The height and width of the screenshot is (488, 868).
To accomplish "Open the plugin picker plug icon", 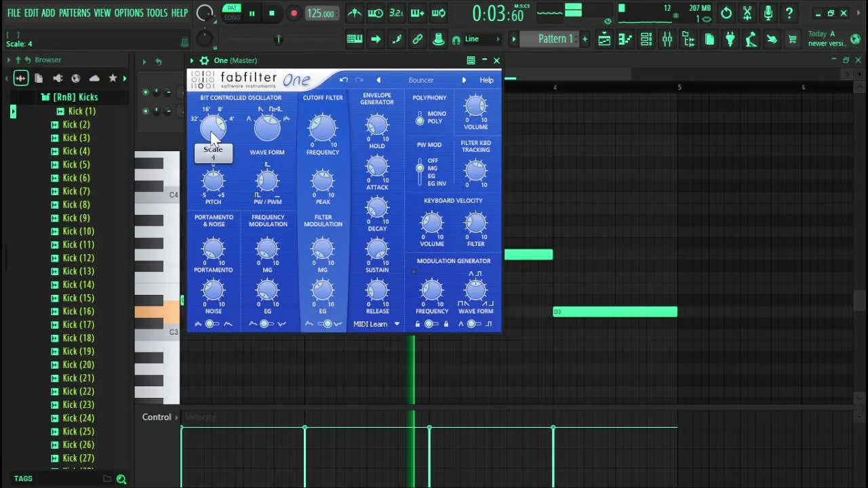I will 730,39.
